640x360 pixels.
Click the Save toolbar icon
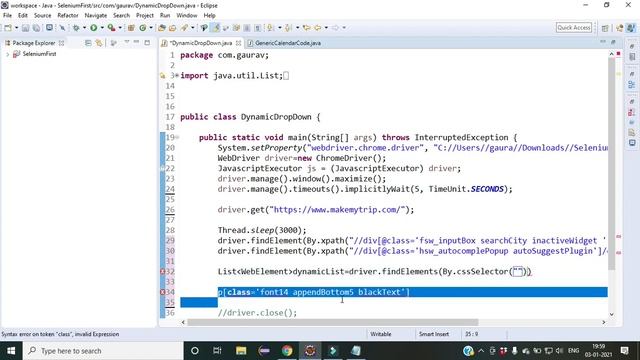coord(25,28)
